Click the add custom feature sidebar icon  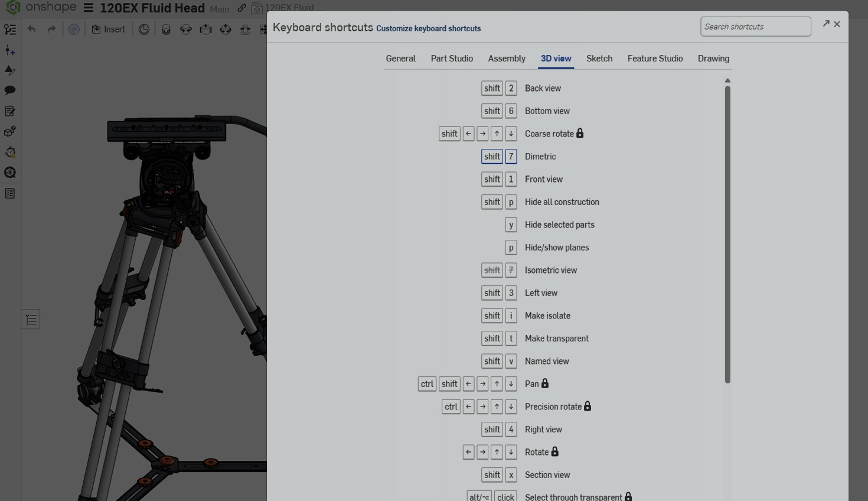coord(10,50)
